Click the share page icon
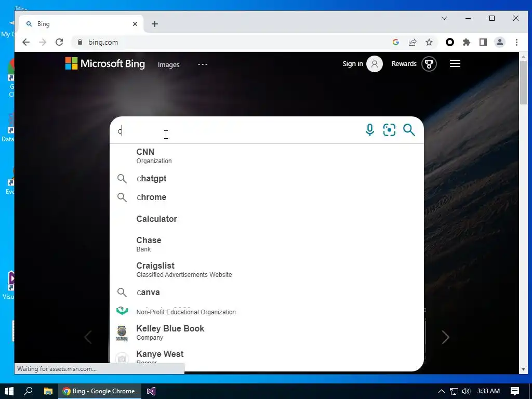 pos(412,42)
